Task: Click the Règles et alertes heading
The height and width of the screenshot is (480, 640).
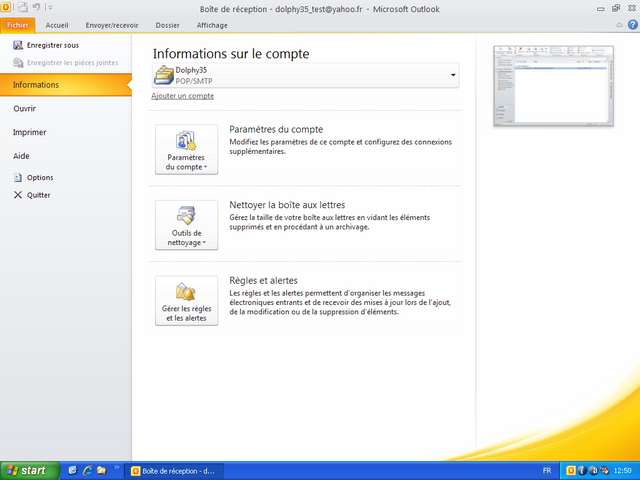Action: [x=263, y=280]
